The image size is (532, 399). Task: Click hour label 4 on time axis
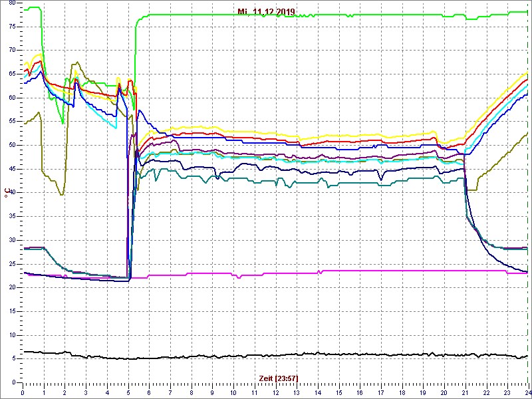coord(107,392)
